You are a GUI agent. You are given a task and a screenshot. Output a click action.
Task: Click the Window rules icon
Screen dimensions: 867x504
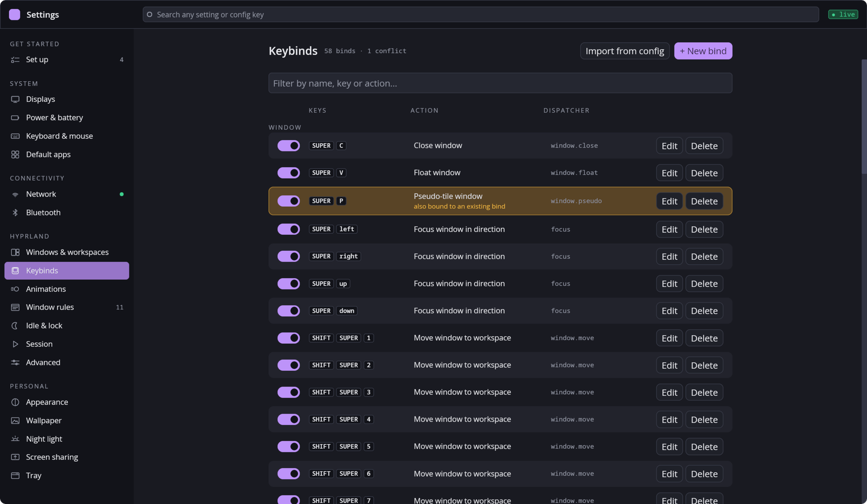click(15, 307)
